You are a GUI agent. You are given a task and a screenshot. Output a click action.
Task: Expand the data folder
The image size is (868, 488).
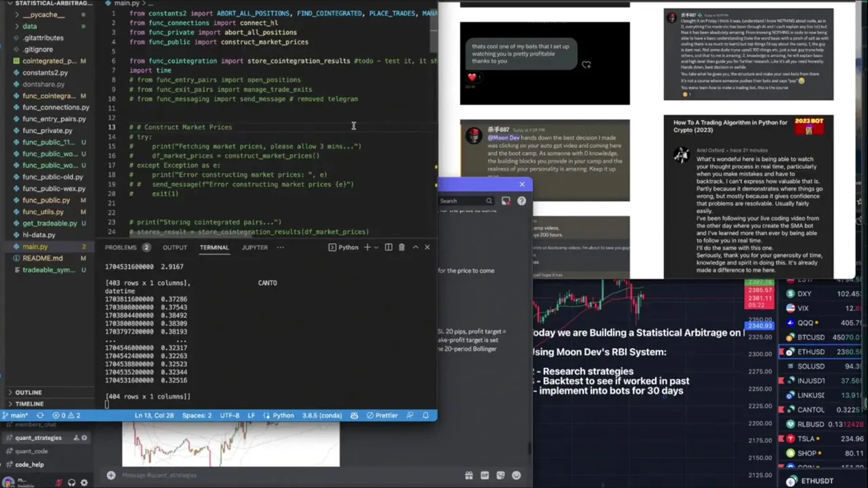29,26
